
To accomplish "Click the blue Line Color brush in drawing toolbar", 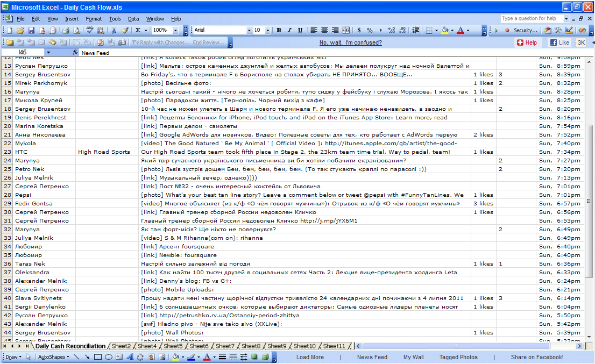I will click(192, 357).
